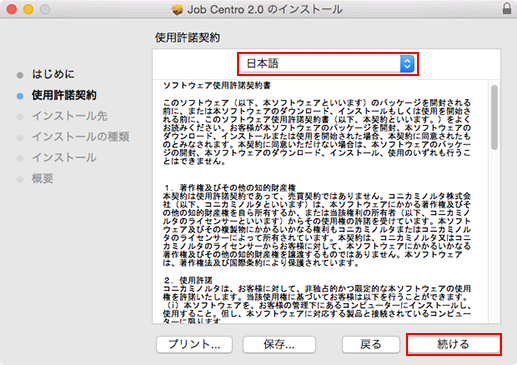The height and width of the screenshot is (365, 517).
Task: Select the はじめに step in sidebar
Action: pyautogui.click(x=53, y=74)
